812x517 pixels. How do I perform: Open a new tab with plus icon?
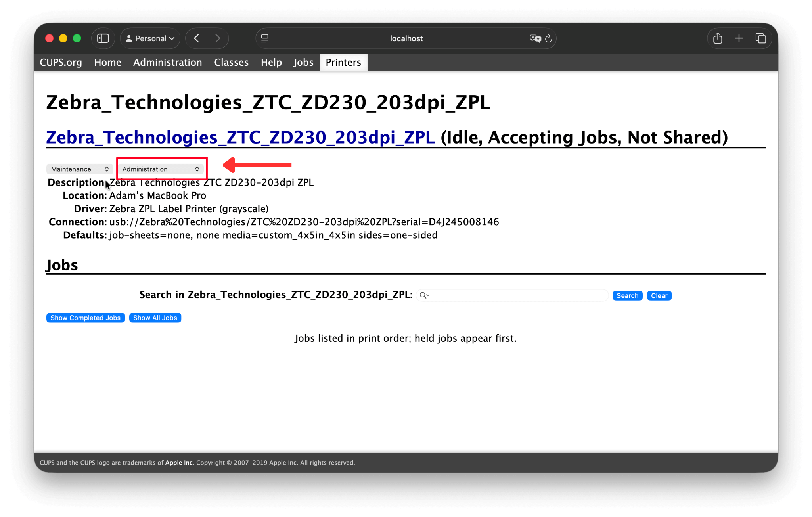coord(739,38)
